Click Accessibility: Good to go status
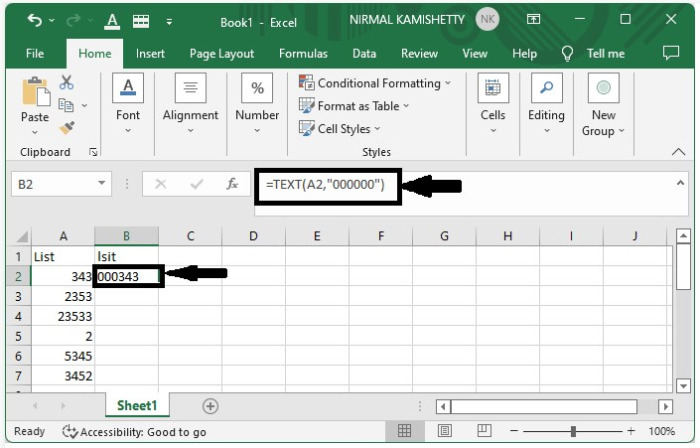The width and height of the screenshot is (700, 448). 134,431
